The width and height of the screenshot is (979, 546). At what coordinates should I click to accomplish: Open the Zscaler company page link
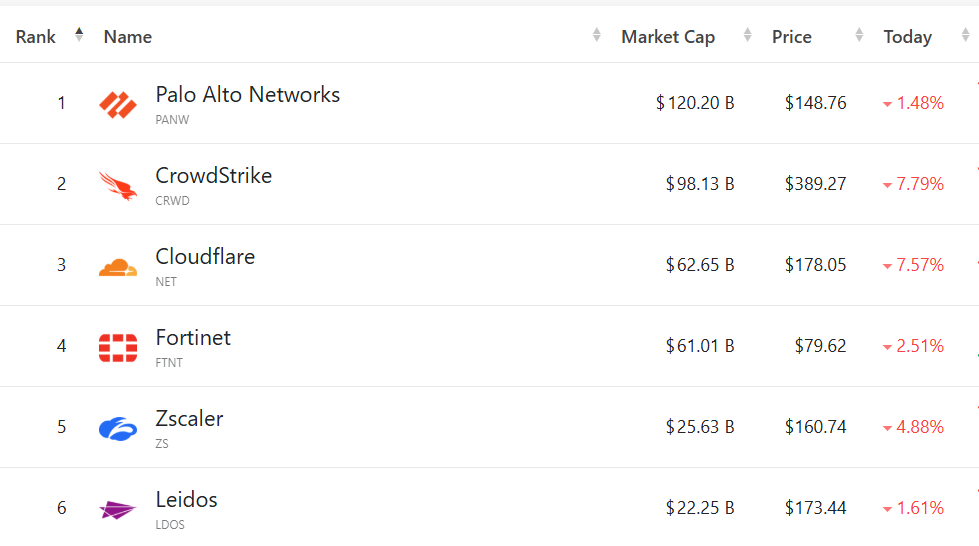pos(189,419)
